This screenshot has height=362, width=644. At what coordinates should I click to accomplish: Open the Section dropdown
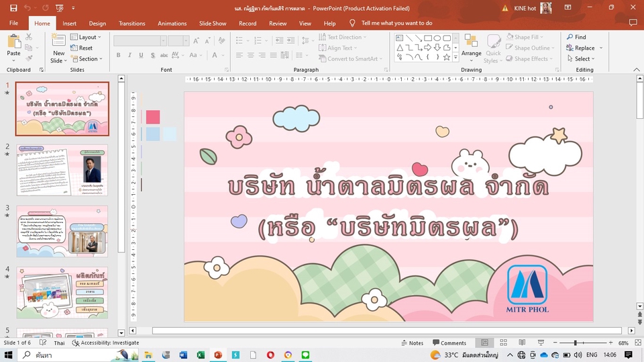pyautogui.click(x=87, y=59)
